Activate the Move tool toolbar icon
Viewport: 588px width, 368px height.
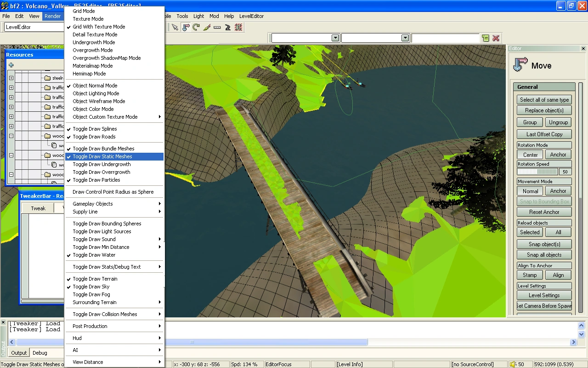coord(186,27)
